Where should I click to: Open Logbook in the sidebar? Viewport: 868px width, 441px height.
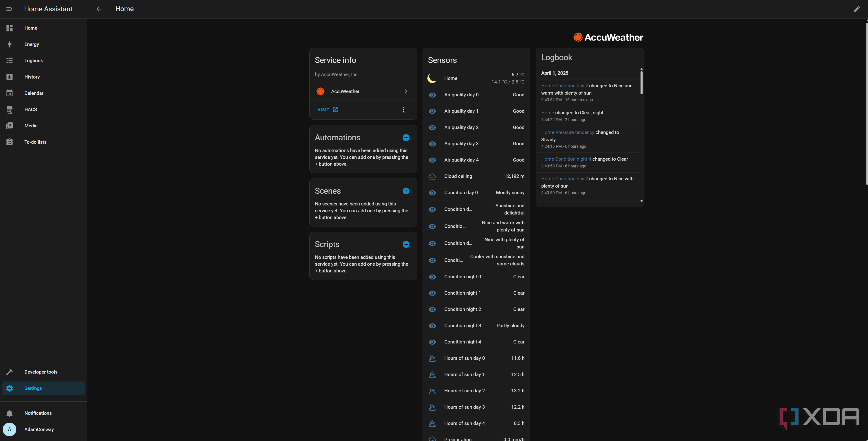(x=43, y=61)
